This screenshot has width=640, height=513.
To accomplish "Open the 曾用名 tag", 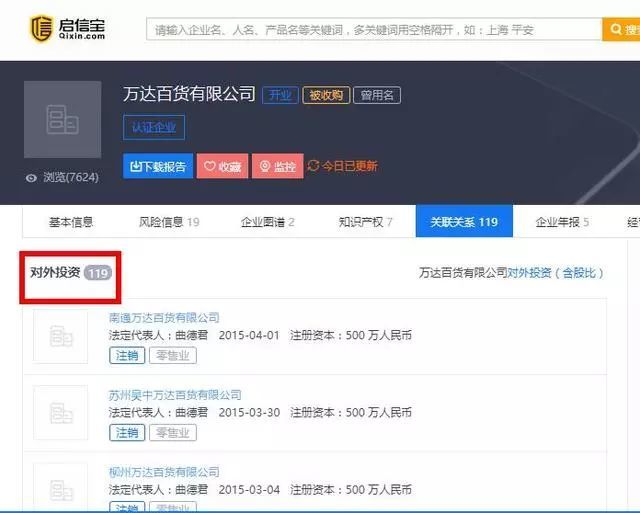I will tap(377, 95).
